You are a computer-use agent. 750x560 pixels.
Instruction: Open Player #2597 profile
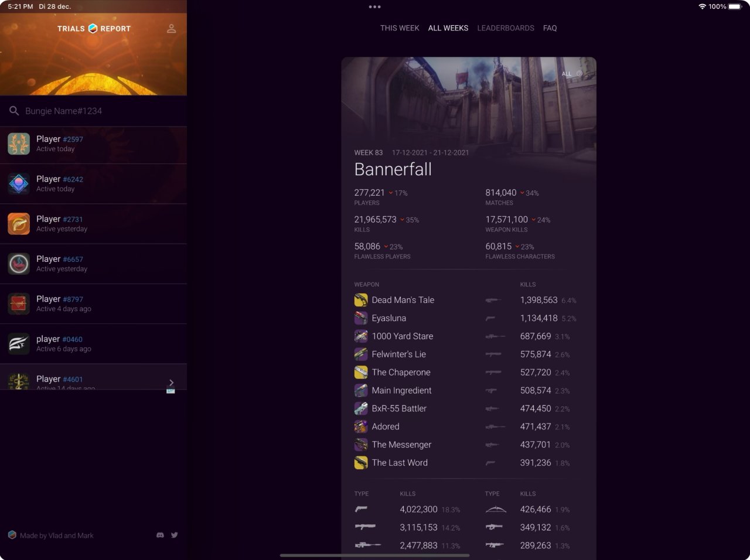point(94,144)
